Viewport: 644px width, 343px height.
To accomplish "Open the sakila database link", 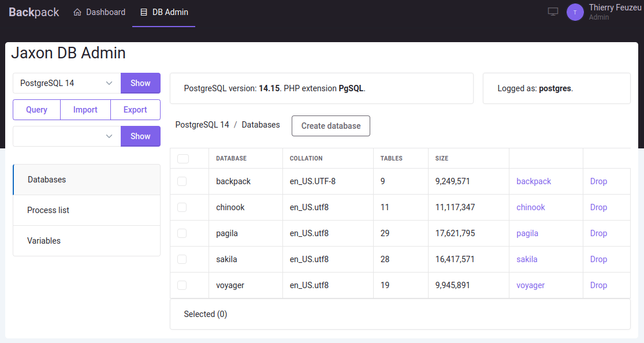I will (527, 259).
